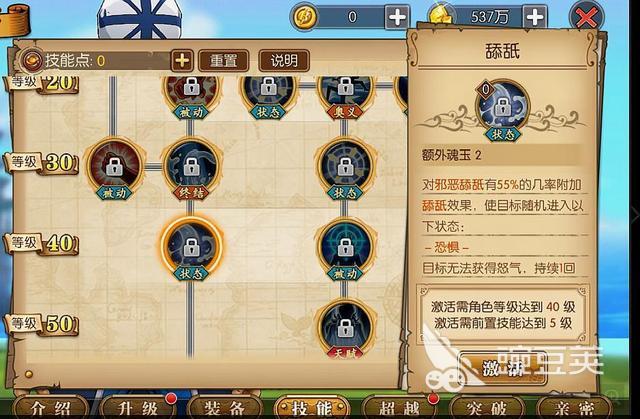The image size is (640, 419).
Task: Open the 装备 equipment tab
Action: tap(225, 407)
